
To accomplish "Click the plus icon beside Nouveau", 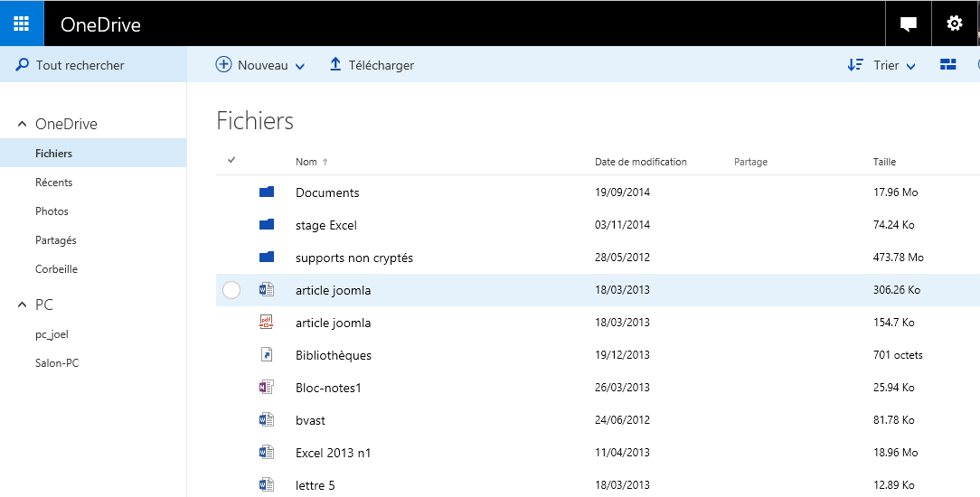I will coord(223,64).
